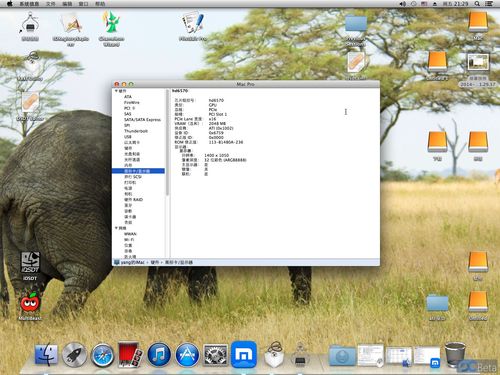
Task: Collapse the network section disclosure triangle
Action: [x=116, y=228]
